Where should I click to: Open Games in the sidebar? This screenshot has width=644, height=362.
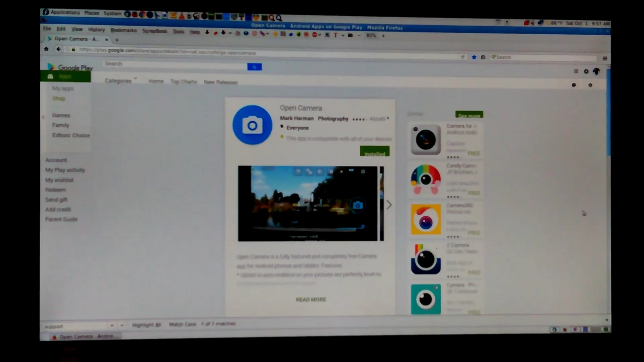pyautogui.click(x=61, y=115)
